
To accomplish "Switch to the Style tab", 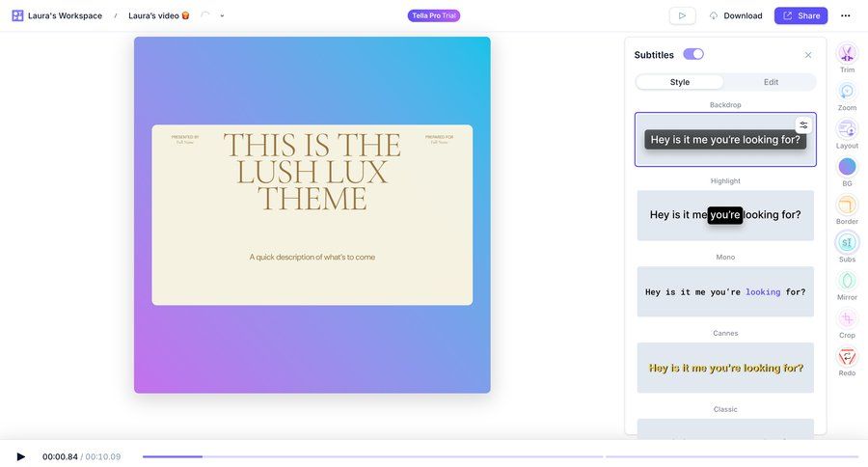I will point(680,82).
